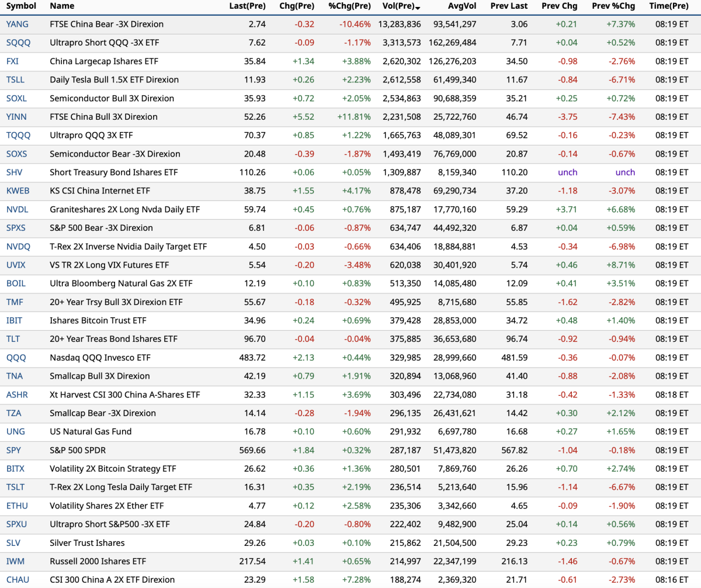This screenshot has width=701, height=588.
Task: Open the IBIT ticker link
Action: [15, 320]
